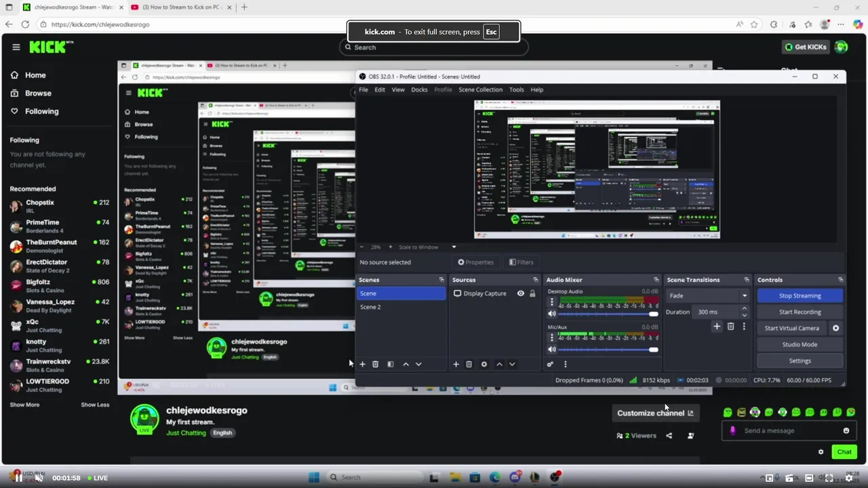The image size is (868, 488).
Task: Toggle Display Capture visibility eye
Action: [x=520, y=293]
